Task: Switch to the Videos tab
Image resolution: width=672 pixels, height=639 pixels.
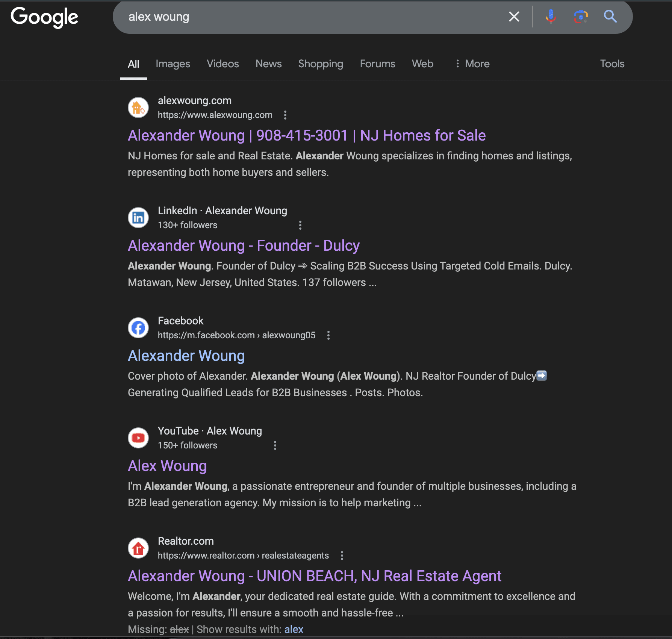Action: coord(223,64)
